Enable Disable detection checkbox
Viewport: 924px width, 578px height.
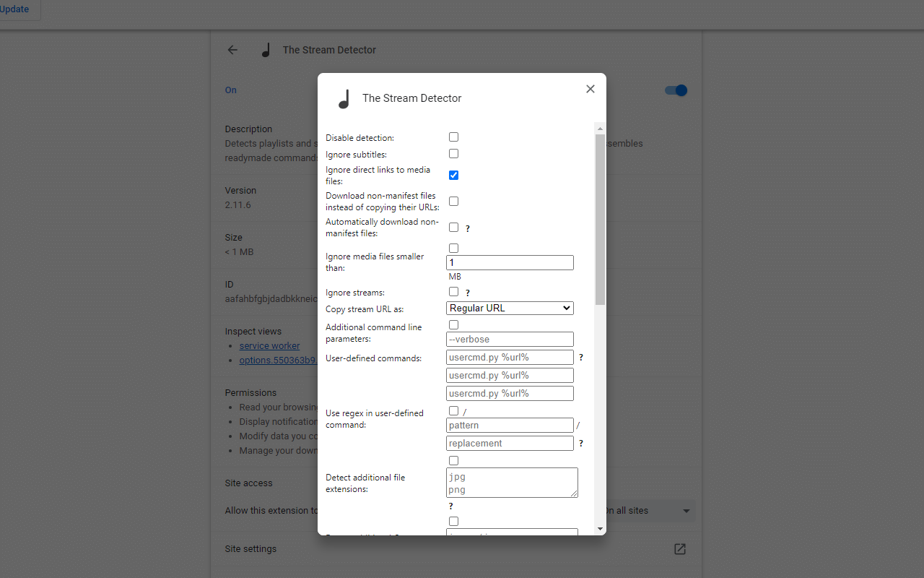tap(453, 137)
